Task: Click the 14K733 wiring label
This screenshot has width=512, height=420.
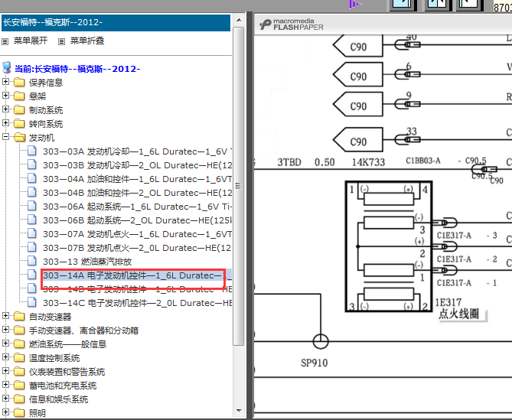Action: click(x=368, y=162)
